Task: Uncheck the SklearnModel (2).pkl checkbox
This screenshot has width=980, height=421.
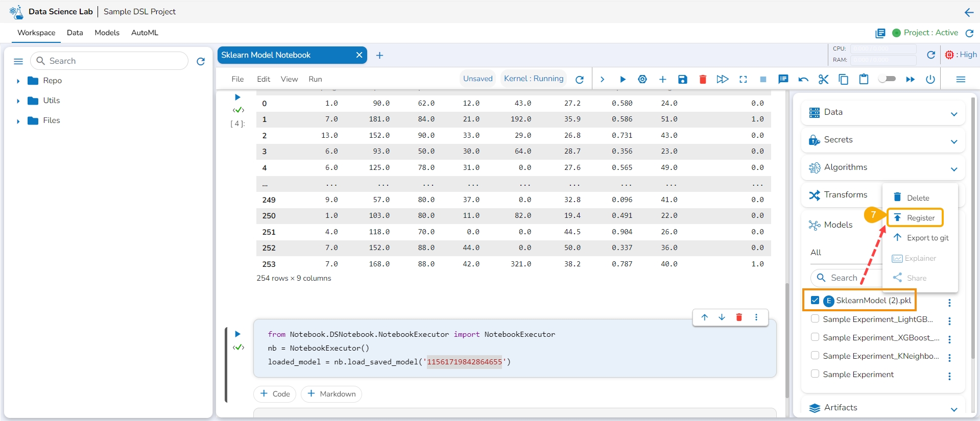Action: point(815,300)
